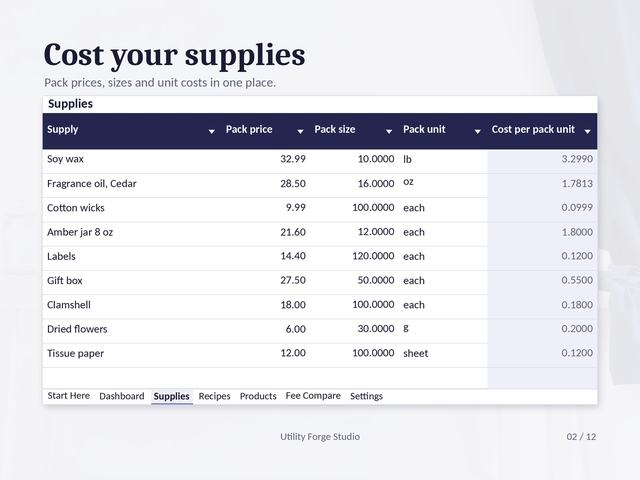Select the Gift box cell
The image size is (640, 480).
click(132, 280)
